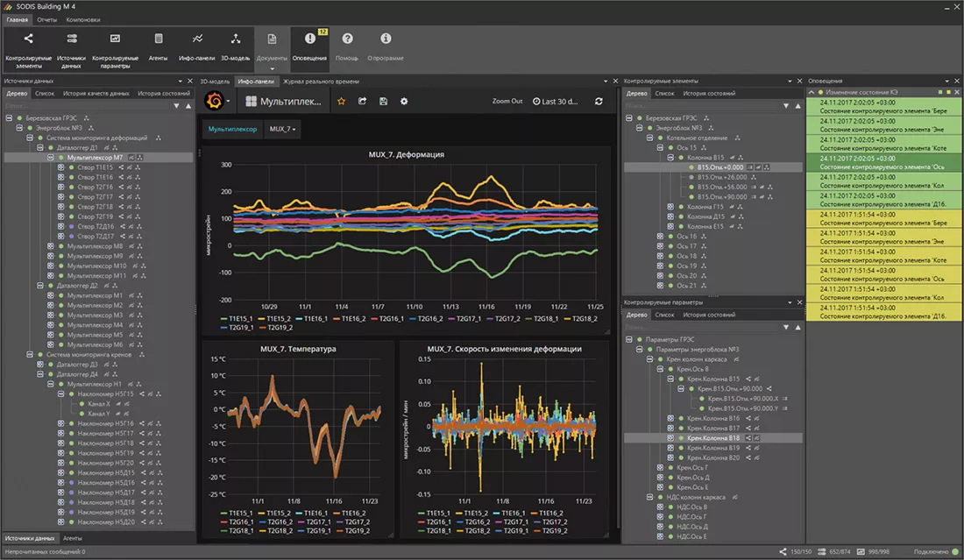Open dashboard settings gear icon
Viewport: 964px width, 560px height.
click(404, 102)
